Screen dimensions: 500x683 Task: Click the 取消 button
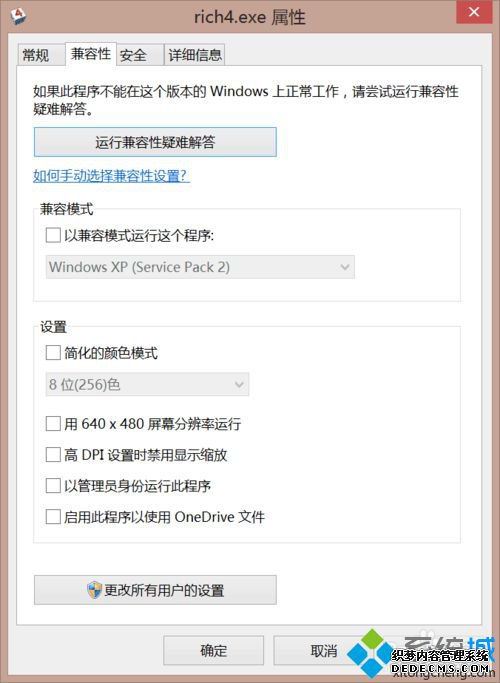tap(324, 650)
